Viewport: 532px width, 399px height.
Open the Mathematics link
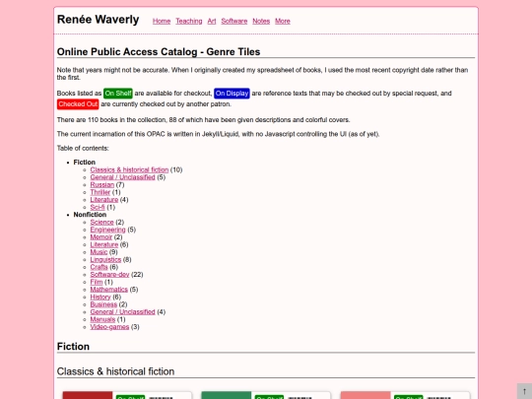click(x=109, y=290)
